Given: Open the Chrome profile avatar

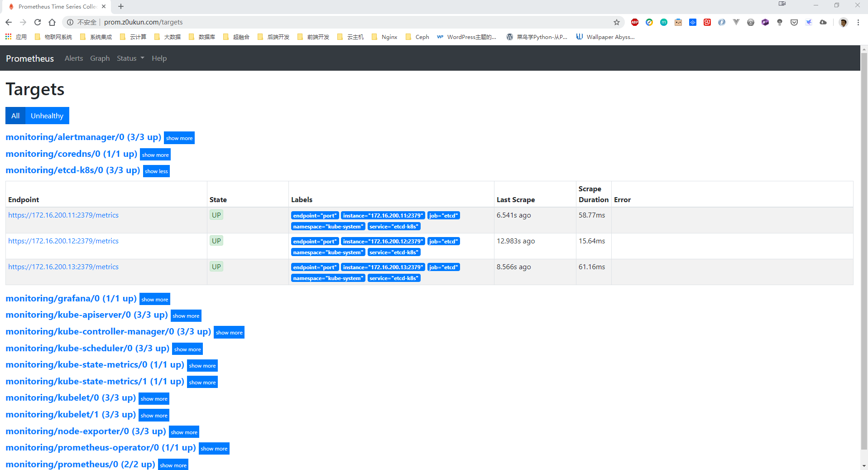Looking at the screenshot, I should coord(843,22).
